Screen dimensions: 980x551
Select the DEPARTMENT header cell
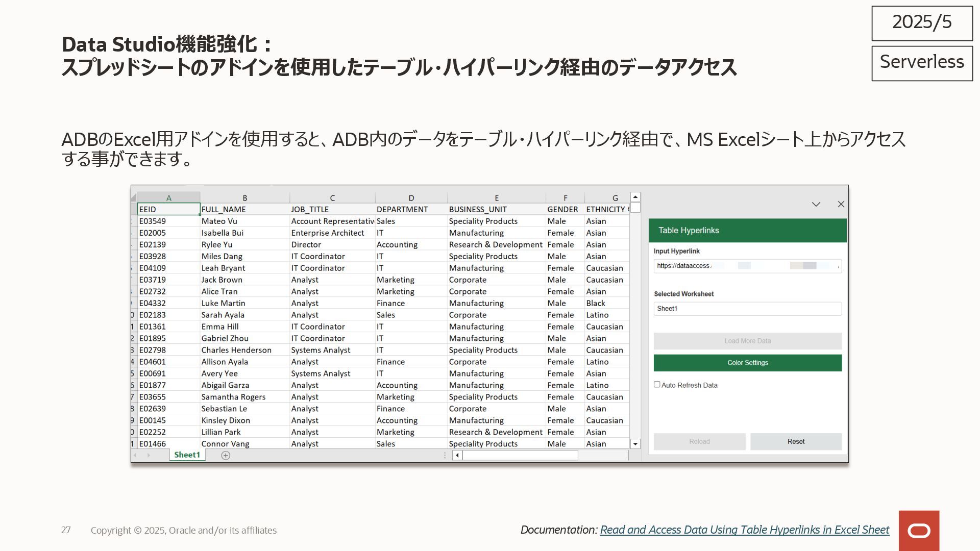[x=411, y=209]
